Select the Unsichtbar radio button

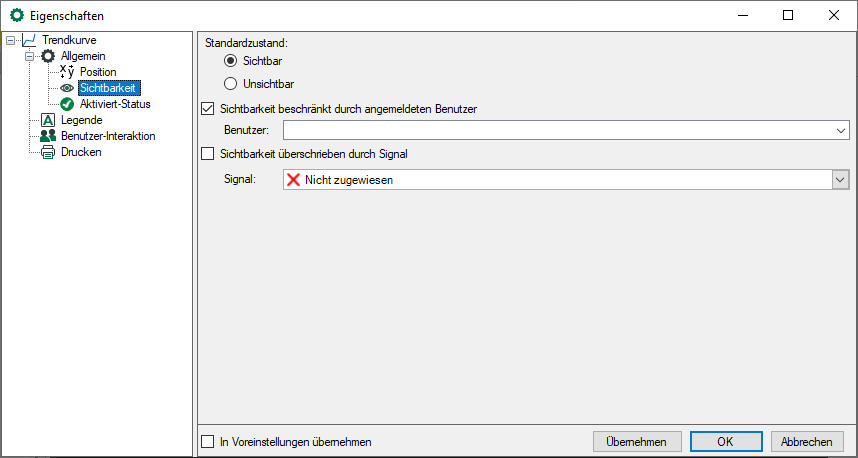click(x=230, y=84)
